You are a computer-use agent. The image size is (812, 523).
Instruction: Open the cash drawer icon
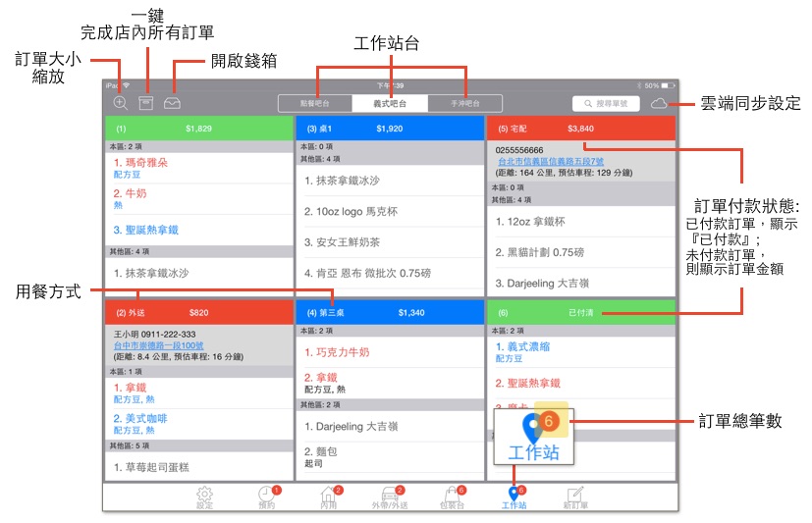click(x=172, y=103)
